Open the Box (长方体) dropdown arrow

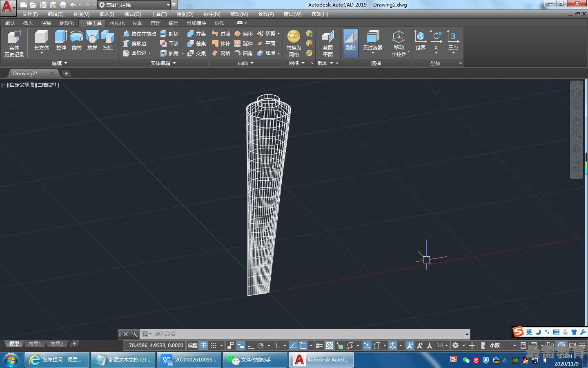pos(42,54)
